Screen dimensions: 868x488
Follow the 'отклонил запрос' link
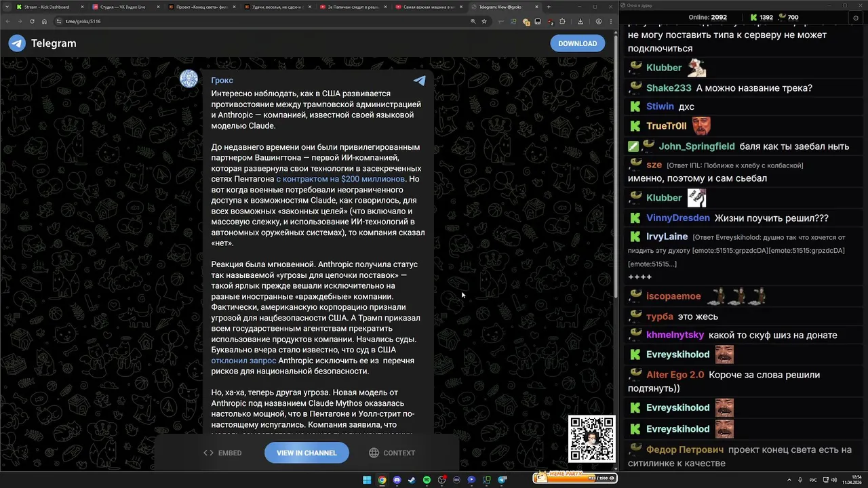243,361
